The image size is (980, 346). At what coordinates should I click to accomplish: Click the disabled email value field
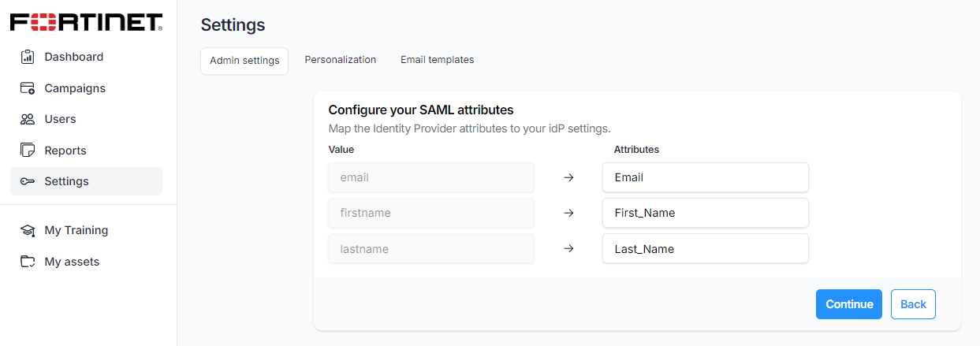click(x=431, y=177)
